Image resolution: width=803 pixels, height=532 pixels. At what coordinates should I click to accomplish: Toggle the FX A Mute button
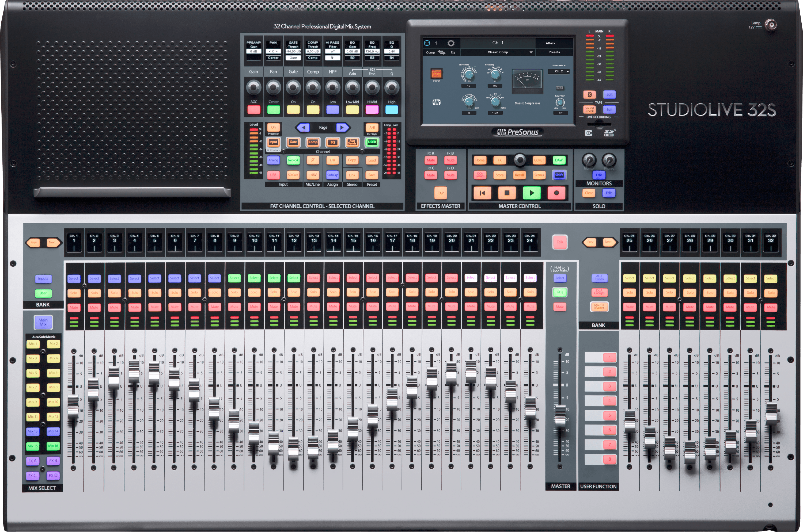pos(430,160)
